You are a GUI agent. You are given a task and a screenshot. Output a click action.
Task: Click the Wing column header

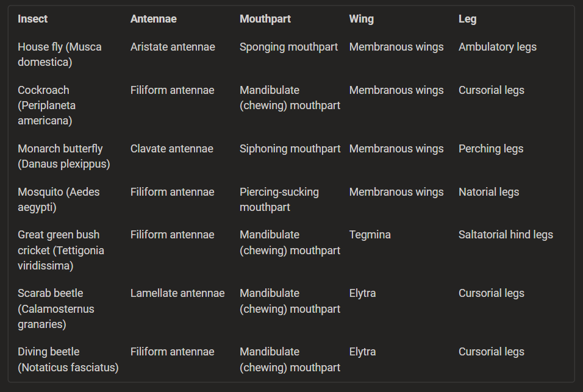pyautogui.click(x=361, y=19)
